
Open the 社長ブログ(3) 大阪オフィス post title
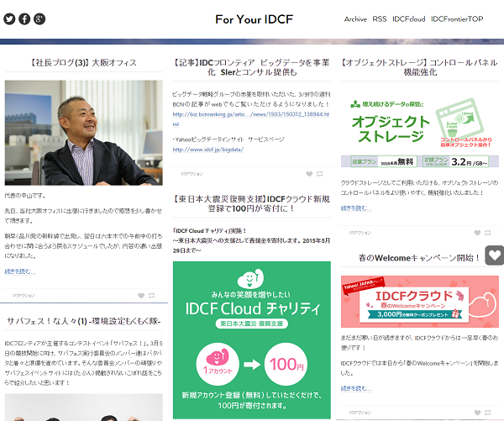[x=83, y=62]
